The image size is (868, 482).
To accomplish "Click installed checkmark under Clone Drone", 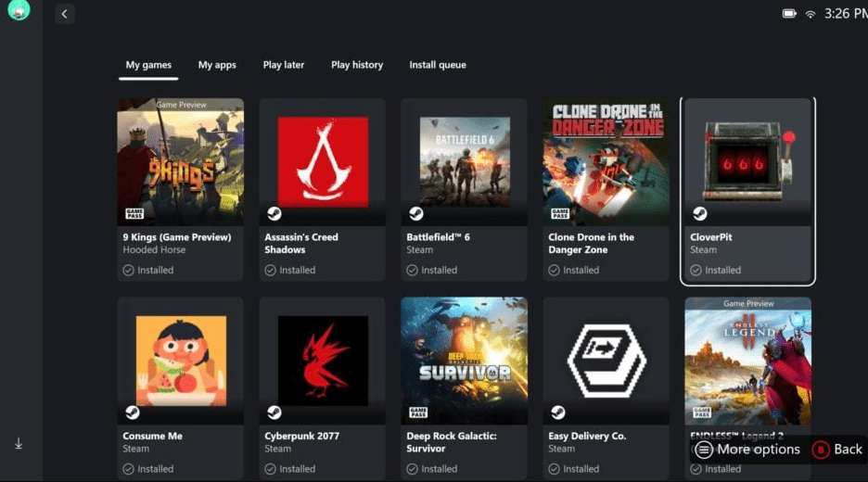I will pos(555,270).
